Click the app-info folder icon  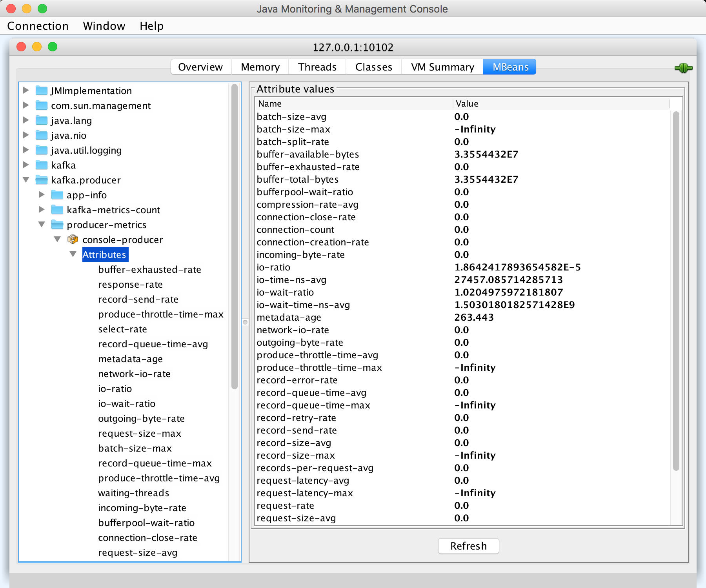(57, 195)
